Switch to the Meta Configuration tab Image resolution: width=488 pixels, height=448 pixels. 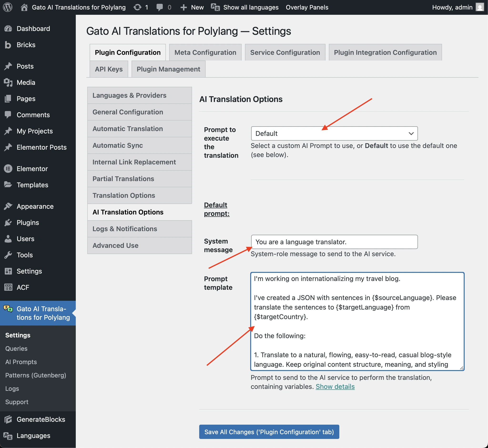click(x=205, y=52)
